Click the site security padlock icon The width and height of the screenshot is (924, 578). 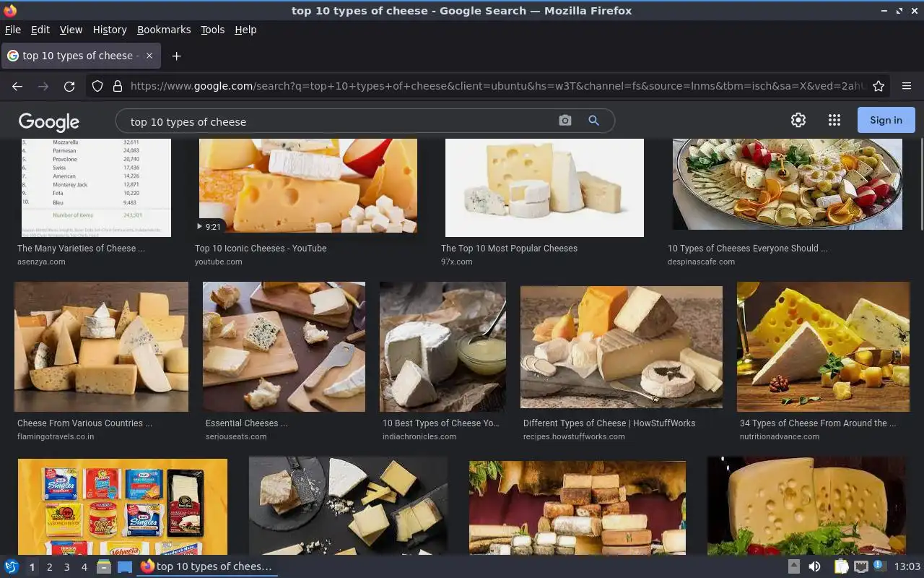click(x=118, y=86)
